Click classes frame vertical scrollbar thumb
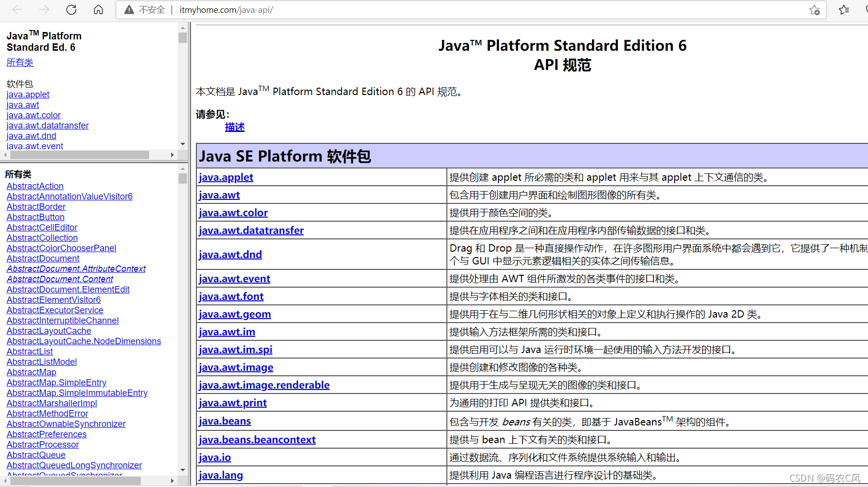868x487 pixels. pos(183,178)
